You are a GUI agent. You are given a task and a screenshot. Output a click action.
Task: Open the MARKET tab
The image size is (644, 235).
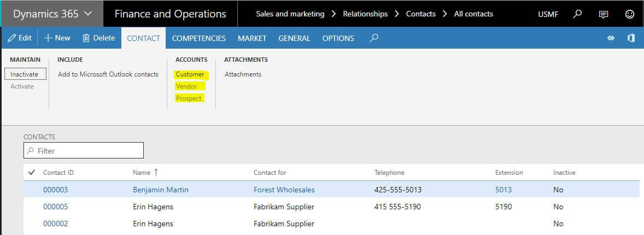coord(252,38)
